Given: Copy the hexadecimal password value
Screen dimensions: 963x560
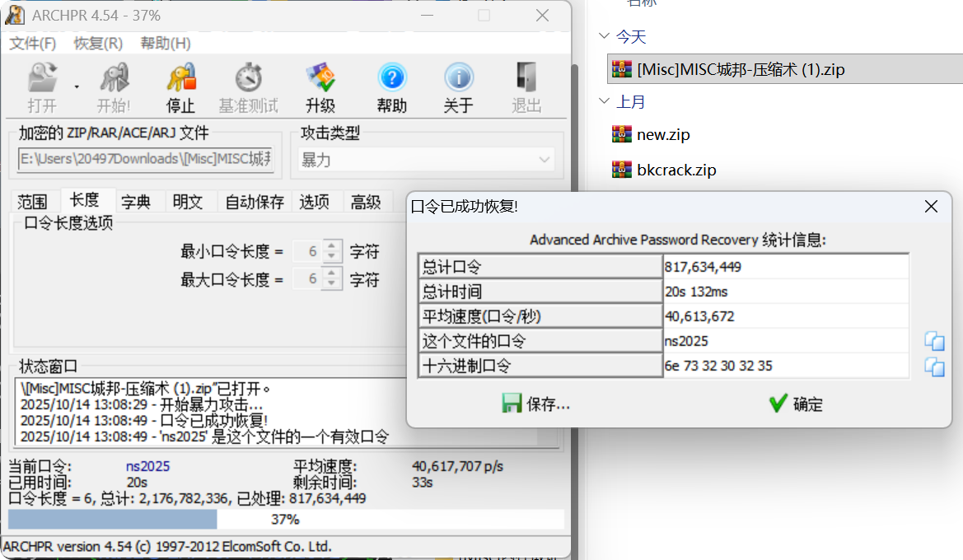Looking at the screenshot, I should [x=934, y=366].
